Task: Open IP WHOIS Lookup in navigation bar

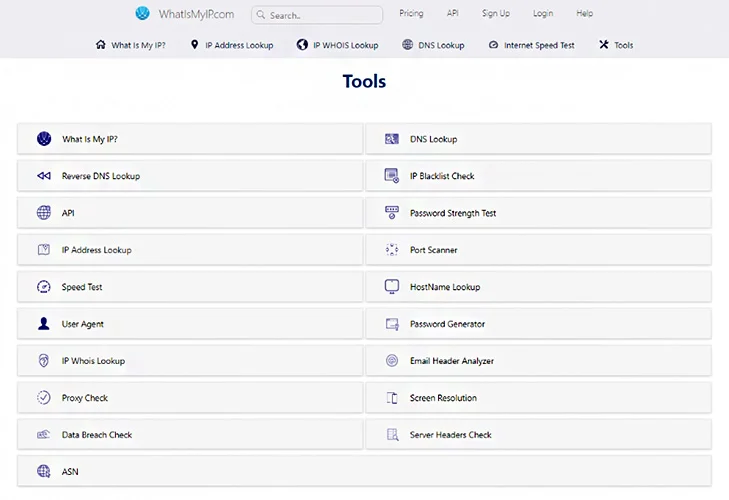Action: tap(338, 45)
